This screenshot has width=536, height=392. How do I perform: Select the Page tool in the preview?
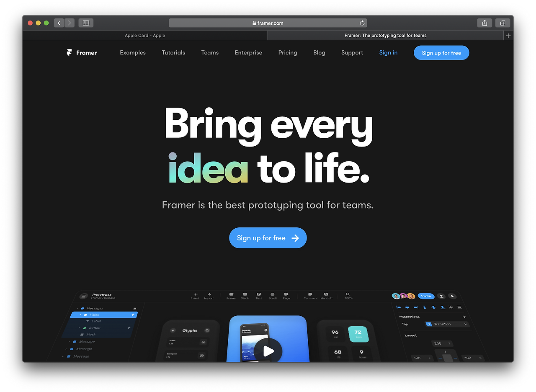(x=286, y=296)
